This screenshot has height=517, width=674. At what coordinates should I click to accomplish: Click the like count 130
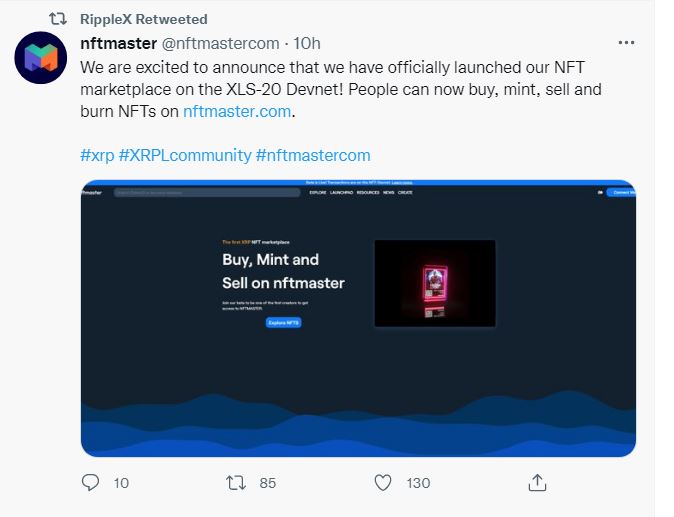(x=418, y=483)
